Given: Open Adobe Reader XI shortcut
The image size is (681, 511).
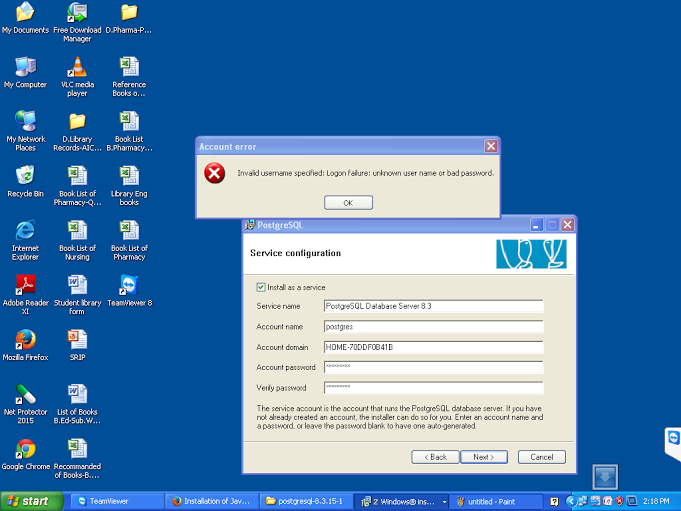Looking at the screenshot, I should (25, 285).
